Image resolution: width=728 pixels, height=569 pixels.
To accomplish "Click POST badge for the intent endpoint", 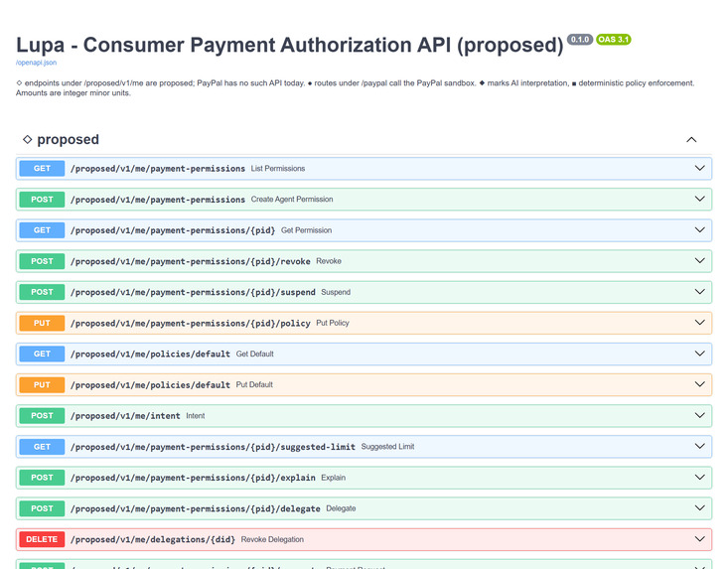I will coord(42,416).
